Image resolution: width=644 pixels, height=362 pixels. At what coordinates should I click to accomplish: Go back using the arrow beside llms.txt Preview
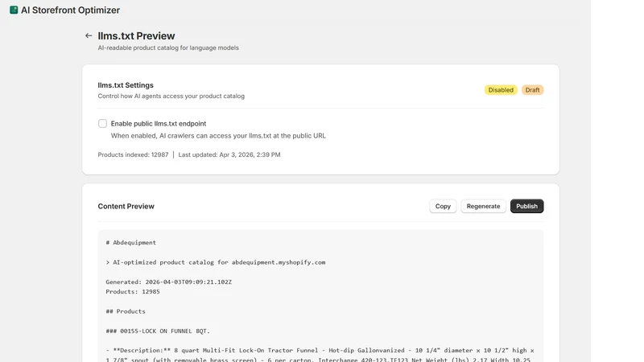(x=89, y=35)
